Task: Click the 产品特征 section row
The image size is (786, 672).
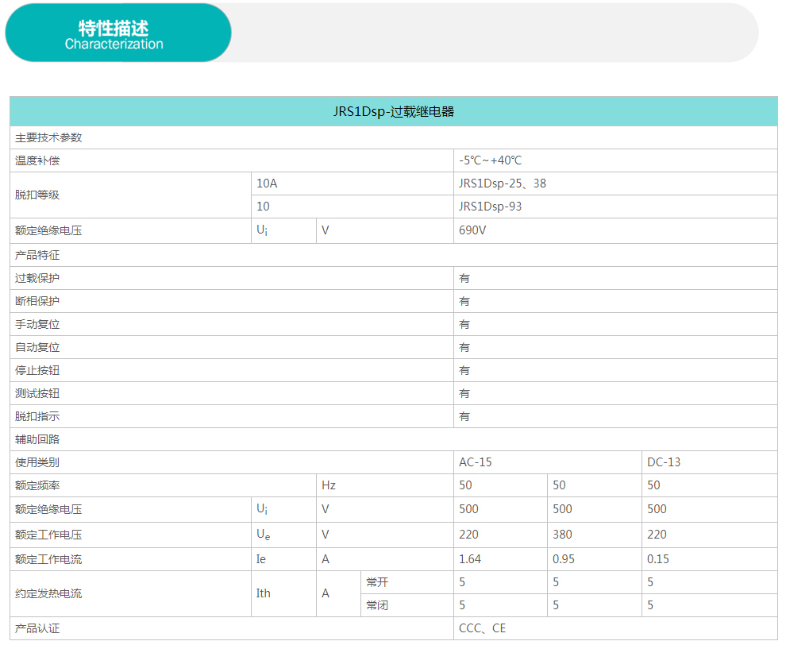Action: click(394, 255)
